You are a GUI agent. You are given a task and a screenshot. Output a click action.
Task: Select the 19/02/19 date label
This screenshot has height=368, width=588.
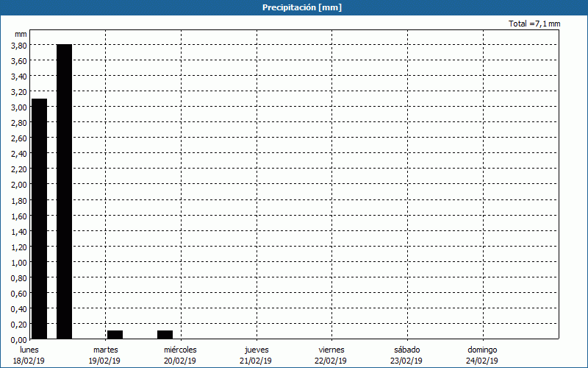(104, 361)
